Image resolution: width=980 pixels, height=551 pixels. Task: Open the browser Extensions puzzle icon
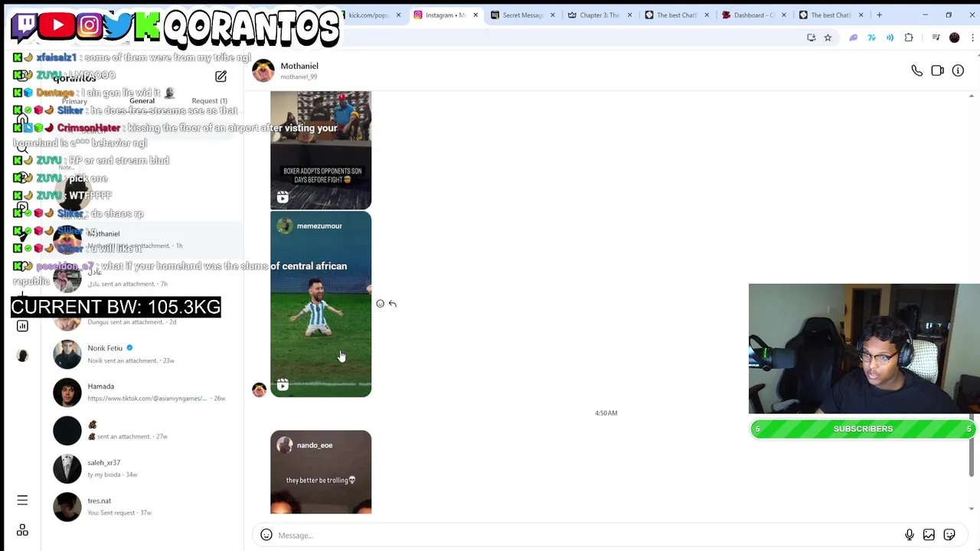tap(909, 37)
